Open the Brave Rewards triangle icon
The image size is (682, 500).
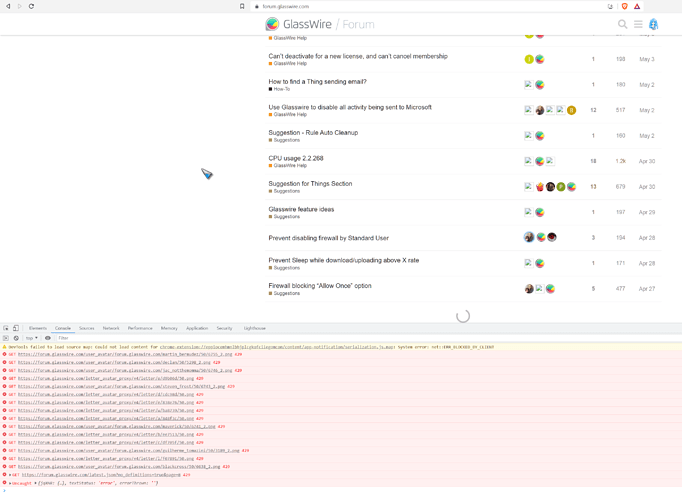[637, 6]
